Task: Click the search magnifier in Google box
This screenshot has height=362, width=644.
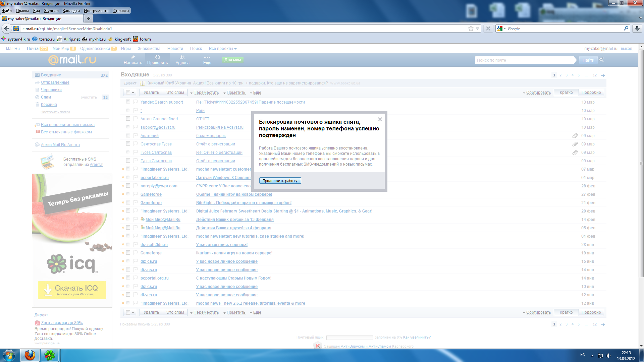Action: point(626,28)
